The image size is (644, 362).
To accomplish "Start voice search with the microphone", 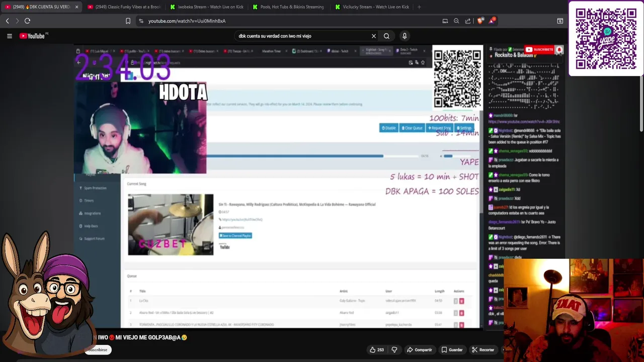I will click(405, 36).
